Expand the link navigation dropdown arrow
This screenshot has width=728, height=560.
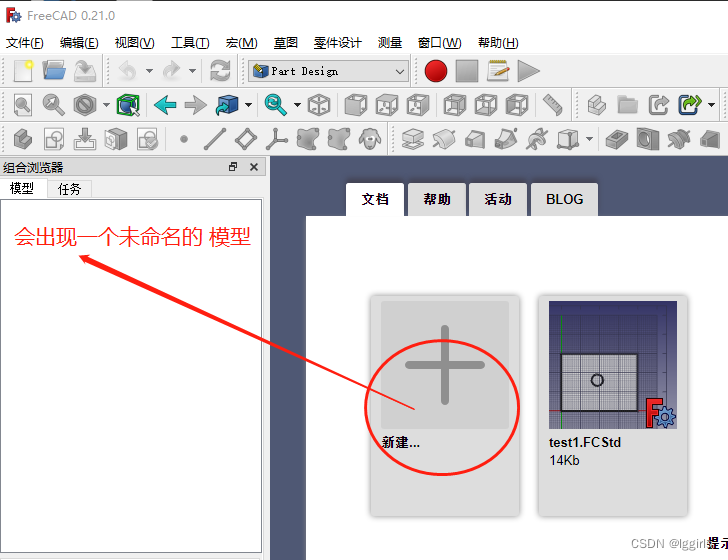248,105
